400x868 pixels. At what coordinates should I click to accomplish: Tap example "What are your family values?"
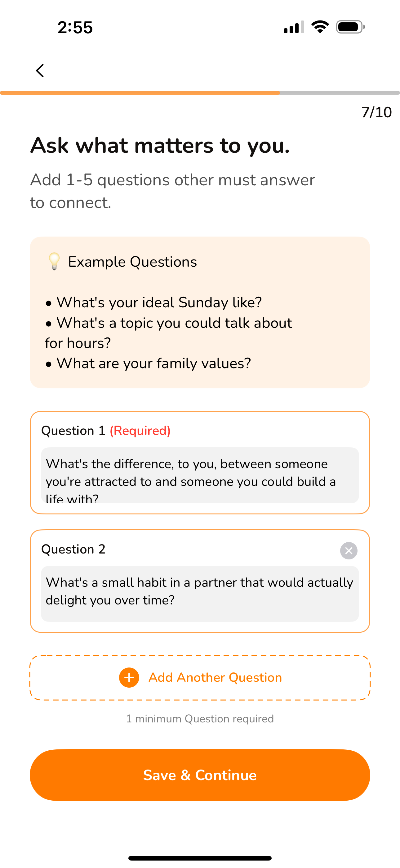(x=153, y=363)
